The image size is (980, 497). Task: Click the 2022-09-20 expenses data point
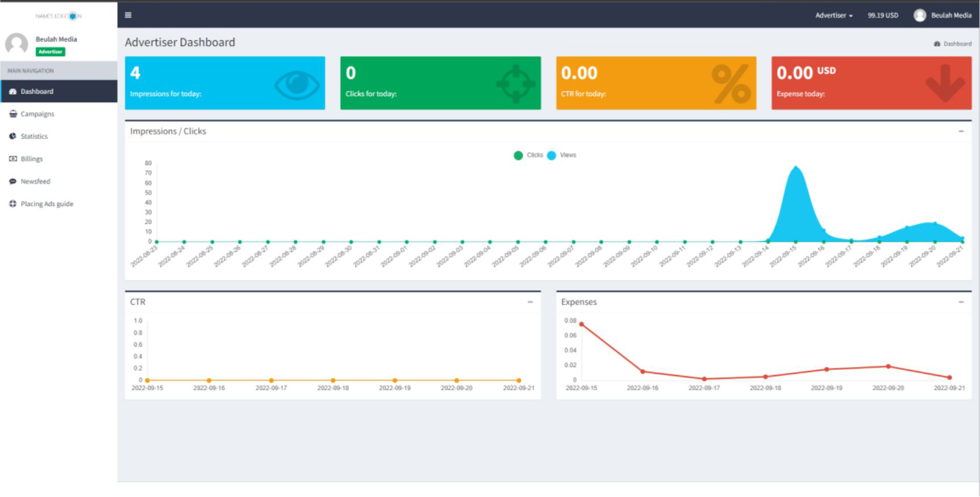coord(888,367)
